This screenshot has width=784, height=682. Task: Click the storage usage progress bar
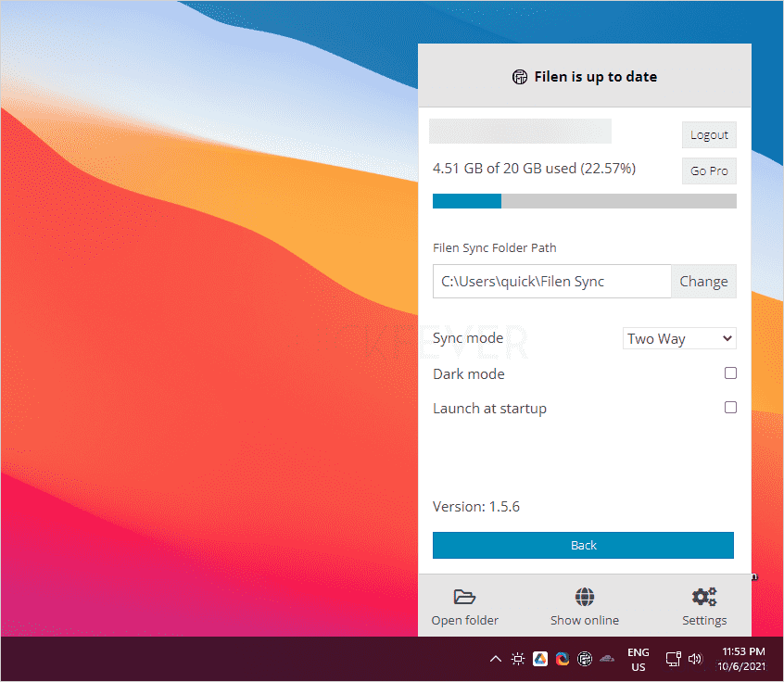click(x=584, y=201)
